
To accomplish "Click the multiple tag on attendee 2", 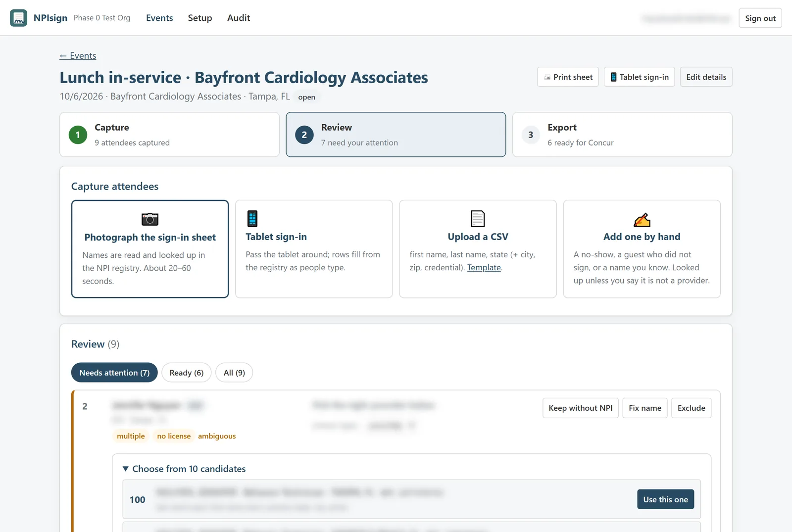I will coord(131,436).
